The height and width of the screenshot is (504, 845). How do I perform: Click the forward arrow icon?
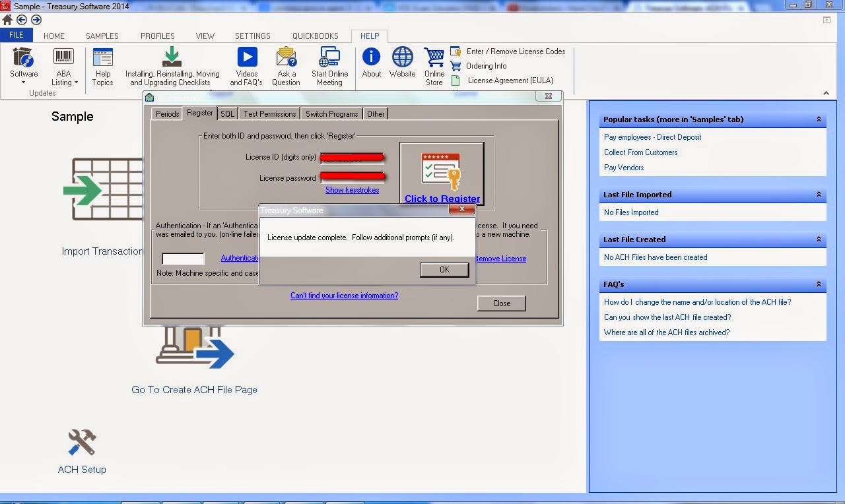[36, 20]
